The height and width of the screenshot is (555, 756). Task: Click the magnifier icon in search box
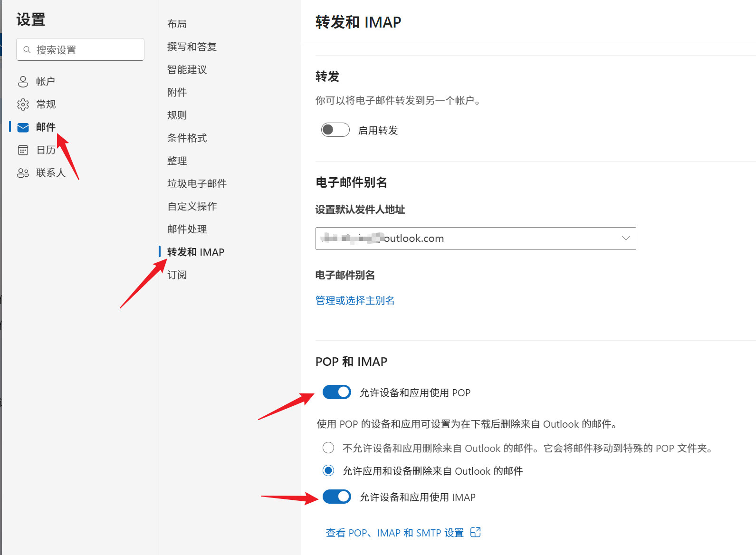(x=27, y=50)
